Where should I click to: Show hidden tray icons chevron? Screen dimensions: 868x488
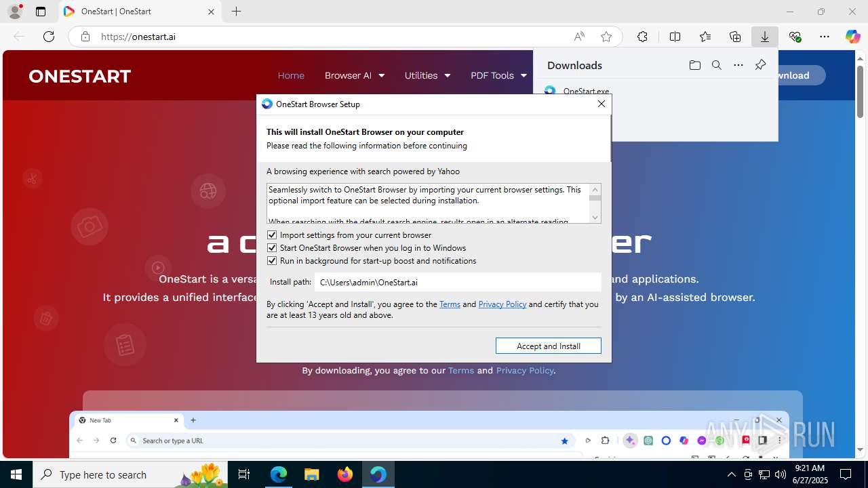[731, 474]
